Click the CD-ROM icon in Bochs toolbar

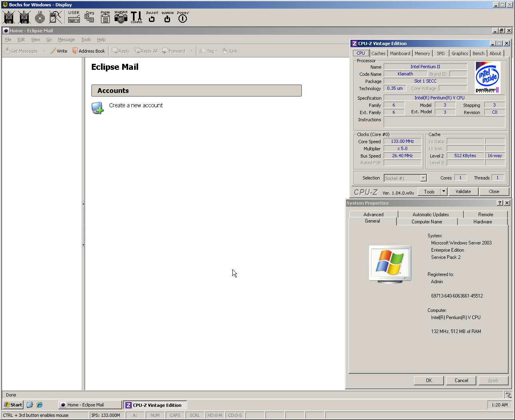[40, 17]
